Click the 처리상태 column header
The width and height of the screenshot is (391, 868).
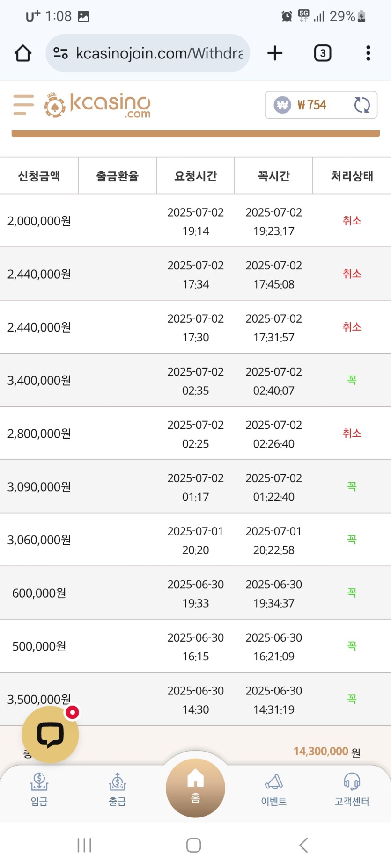[352, 176]
